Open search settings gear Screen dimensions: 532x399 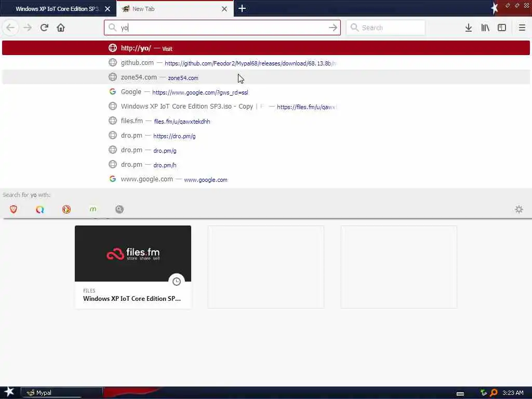pos(519,209)
